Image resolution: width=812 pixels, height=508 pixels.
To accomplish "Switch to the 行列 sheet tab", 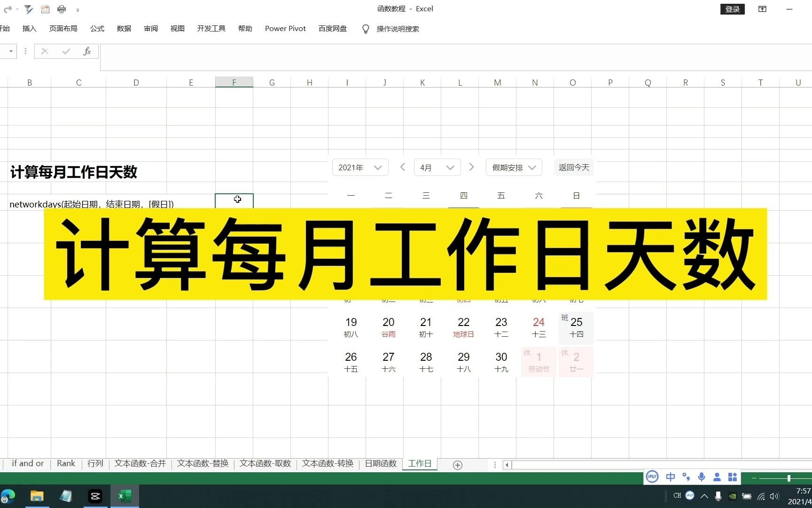I will point(95,464).
